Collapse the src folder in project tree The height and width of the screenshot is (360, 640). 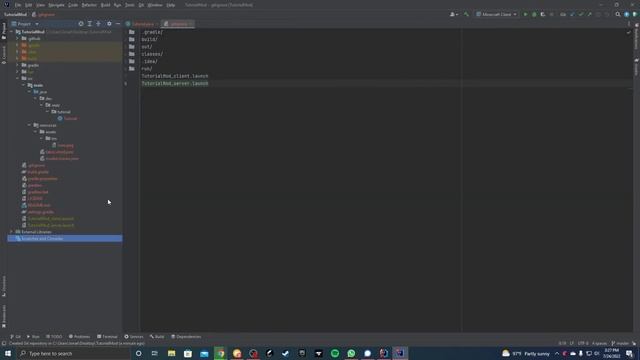(18, 78)
